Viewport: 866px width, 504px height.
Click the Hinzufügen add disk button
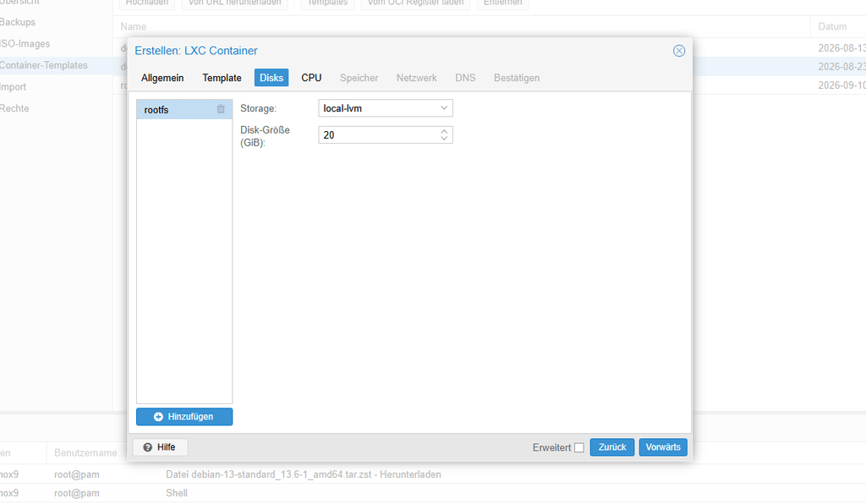click(184, 417)
